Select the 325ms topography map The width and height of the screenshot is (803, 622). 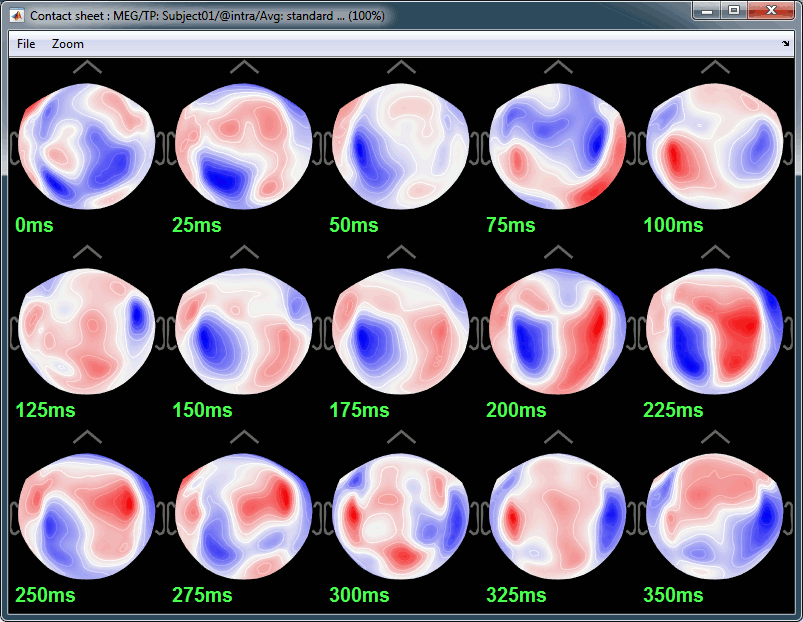(x=558, y=516)
